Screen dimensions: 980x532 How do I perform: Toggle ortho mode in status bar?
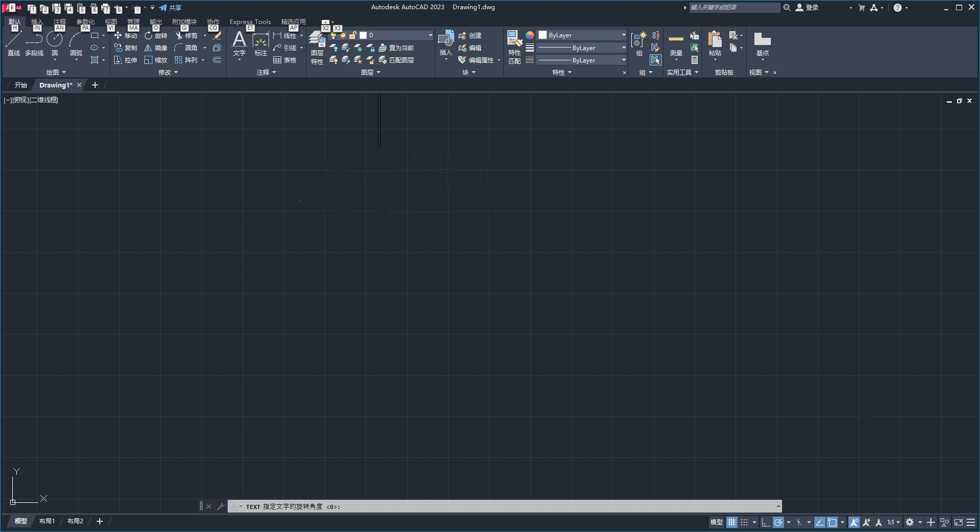tap(766, 522)
